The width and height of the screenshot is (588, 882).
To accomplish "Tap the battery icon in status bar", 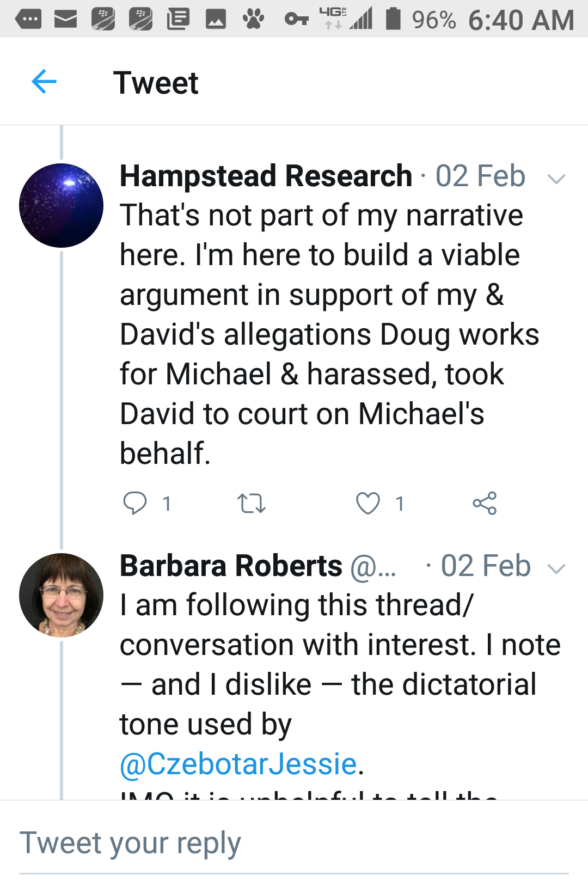I will click(x=393, y=19).
